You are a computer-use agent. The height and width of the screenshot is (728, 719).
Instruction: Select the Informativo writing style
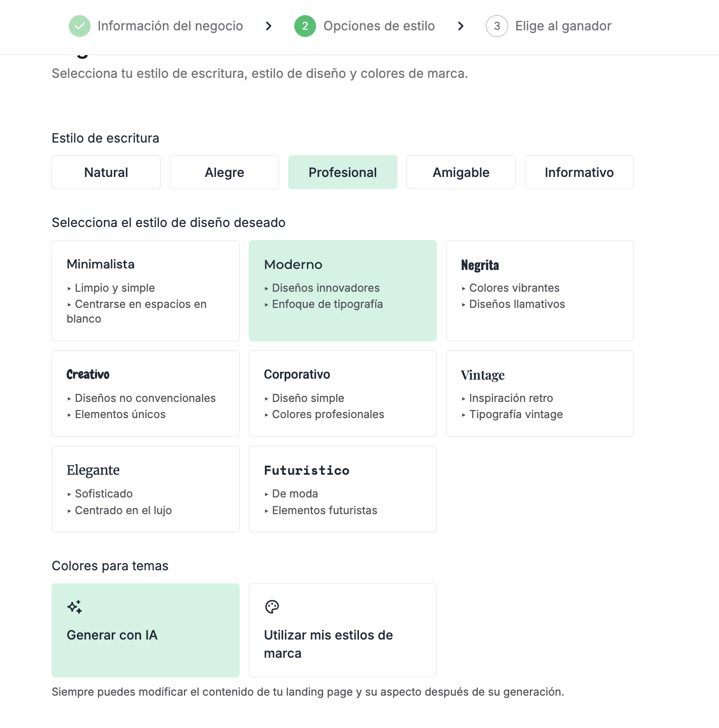point(579,172)
